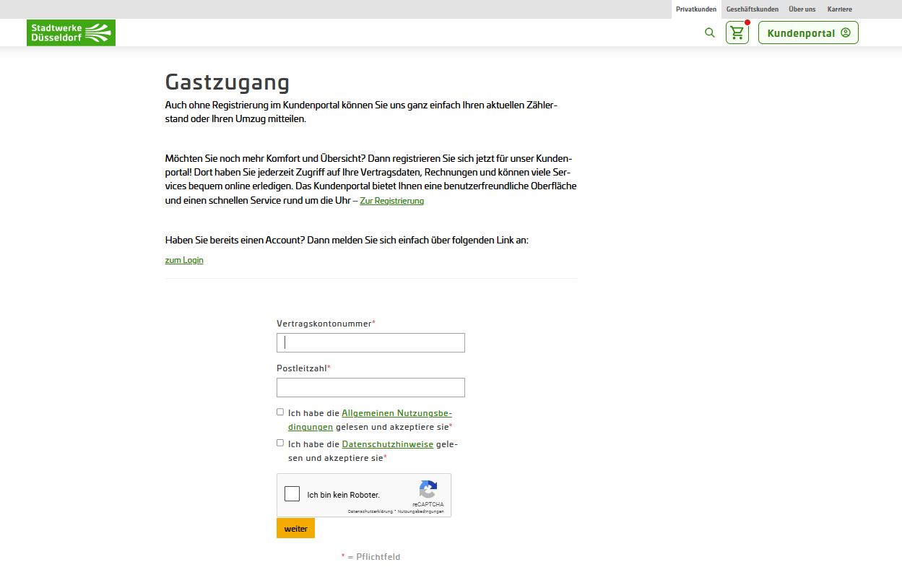
Task: Accept the Datenschutzhinweise checkbox
Action: pos(280,442)
